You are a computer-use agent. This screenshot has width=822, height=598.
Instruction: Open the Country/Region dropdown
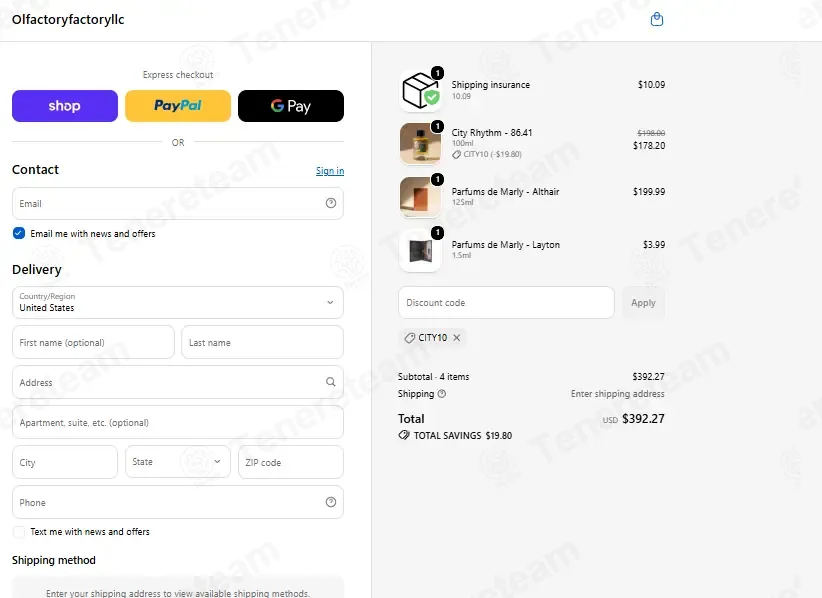[x=178, y=302]
